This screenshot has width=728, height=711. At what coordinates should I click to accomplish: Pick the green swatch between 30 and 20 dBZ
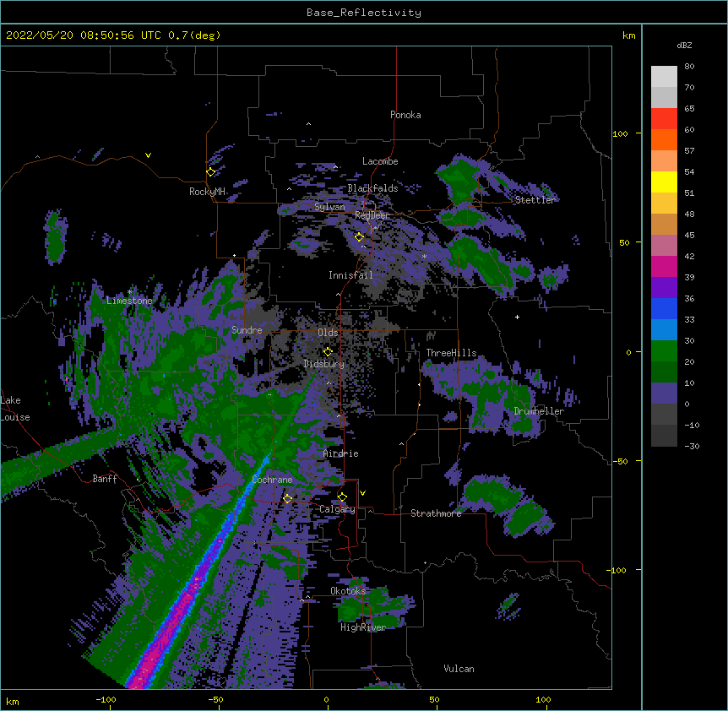click(664, 351)
